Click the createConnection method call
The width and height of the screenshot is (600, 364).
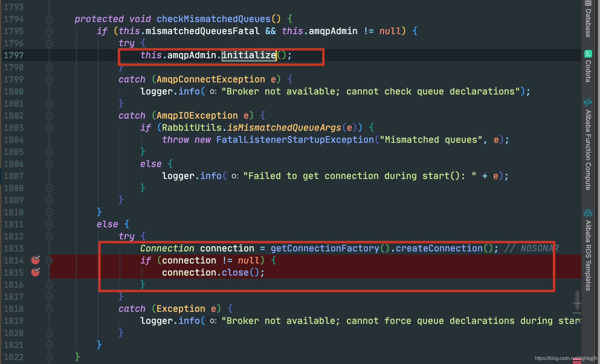439,248
